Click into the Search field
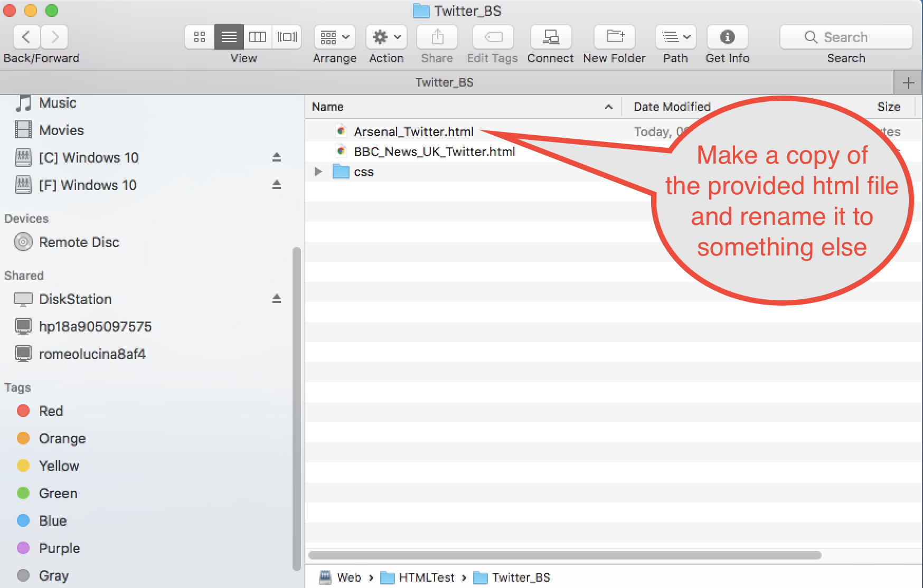The image size is (923, 588). [846, 37]
